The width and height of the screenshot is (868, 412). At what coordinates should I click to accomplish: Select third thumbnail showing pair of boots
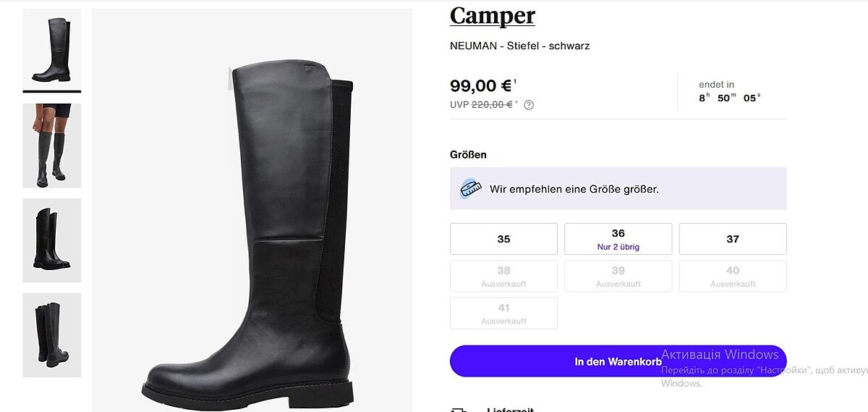pyautogui.click(x=52, y=240)
